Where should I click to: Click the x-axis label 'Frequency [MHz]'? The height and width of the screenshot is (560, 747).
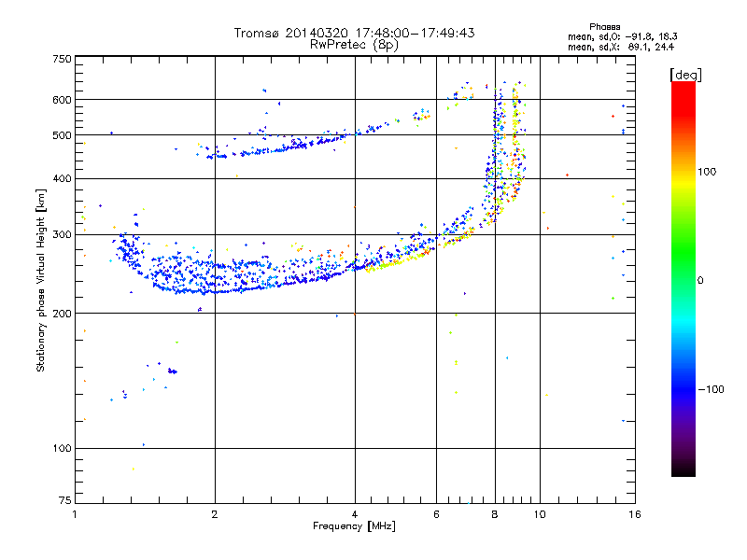(x=354, y=526)
